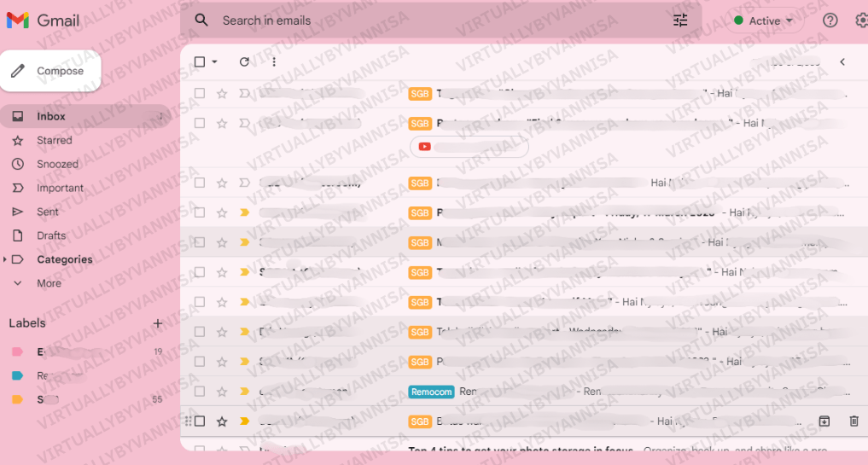Star the email mentioning Friday March 2023

tap(222, 212)
